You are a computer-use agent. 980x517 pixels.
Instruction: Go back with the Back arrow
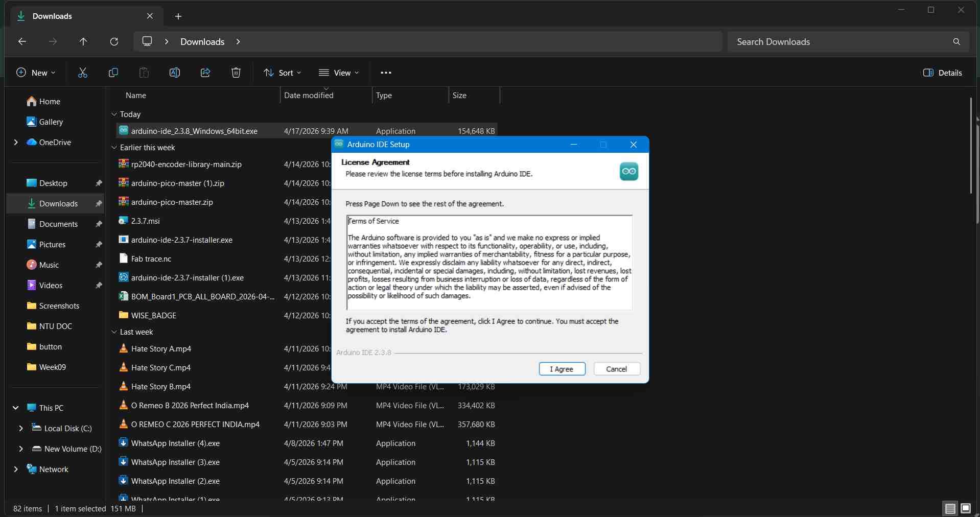22,41
